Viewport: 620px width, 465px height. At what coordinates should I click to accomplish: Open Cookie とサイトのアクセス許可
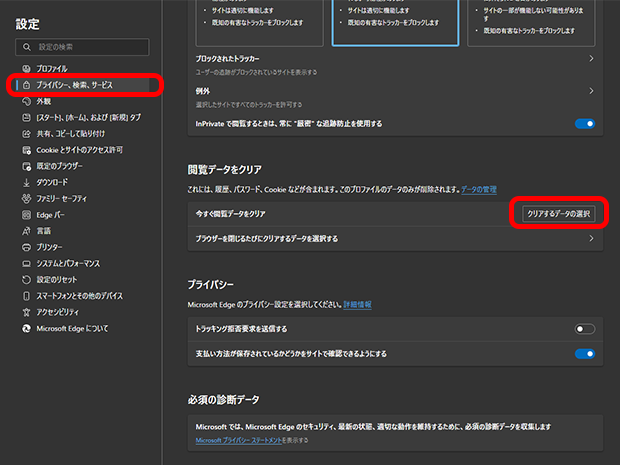(79, 150)
